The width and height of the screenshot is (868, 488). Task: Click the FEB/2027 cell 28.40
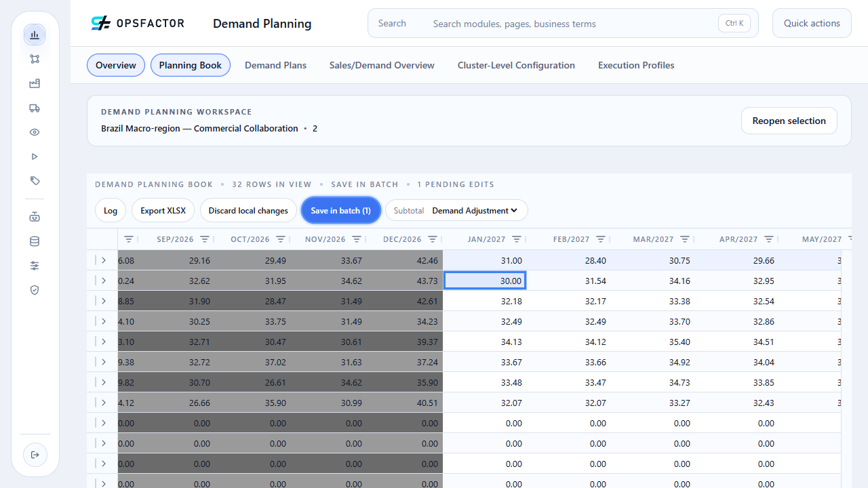569,260
